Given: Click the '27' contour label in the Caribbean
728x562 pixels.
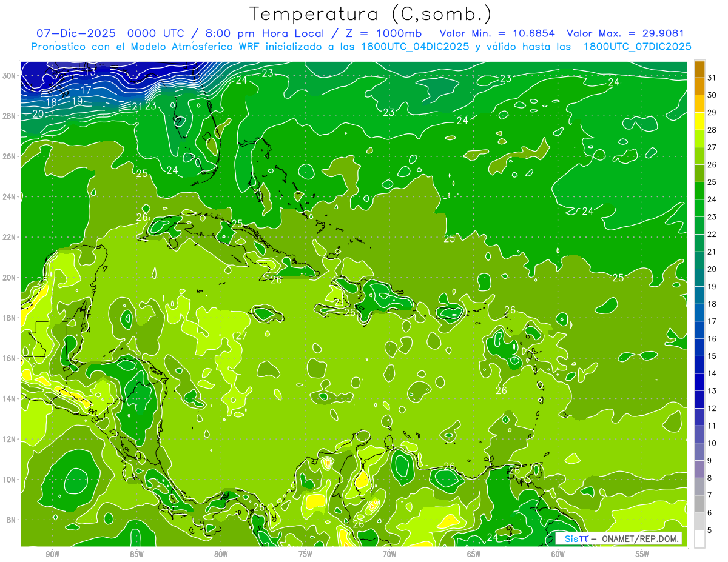Looking at the screenshot, I should (242, 335).
